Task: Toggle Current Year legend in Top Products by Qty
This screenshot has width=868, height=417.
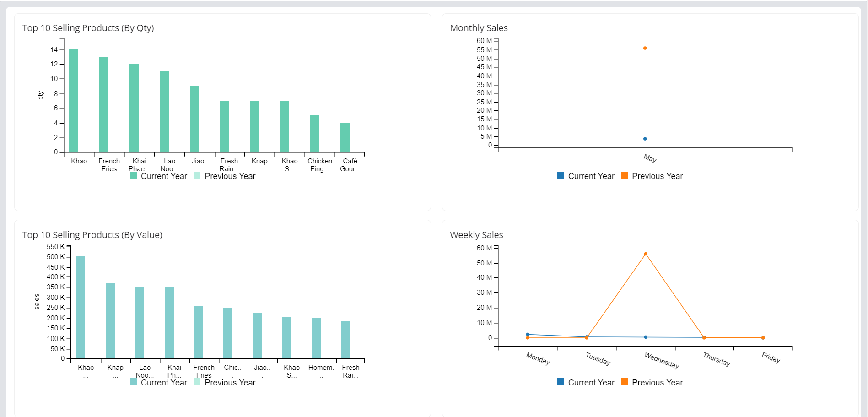Action: coord(163,176)
